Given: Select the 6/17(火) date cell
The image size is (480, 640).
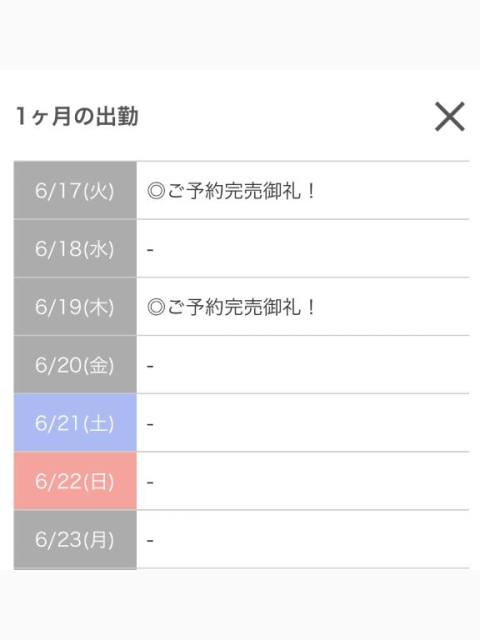Looking at the screenshot, I should [75, 190].
